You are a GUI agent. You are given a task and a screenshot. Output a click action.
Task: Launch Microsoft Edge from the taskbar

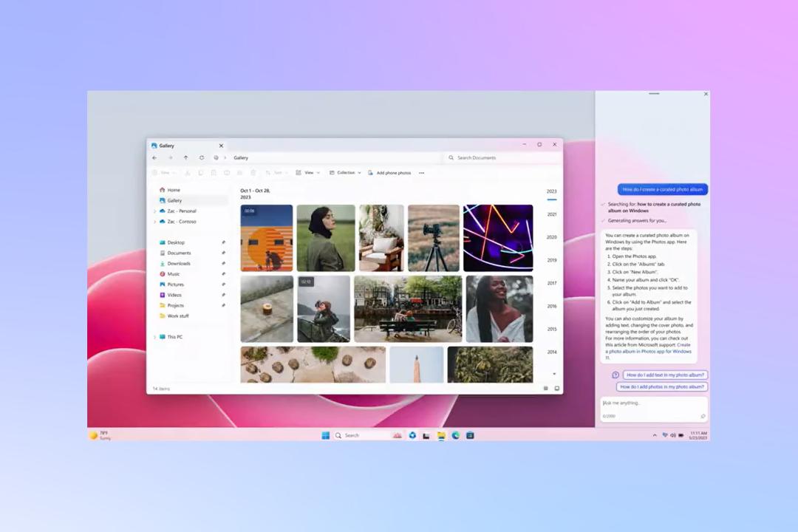(x=455, y=435)
